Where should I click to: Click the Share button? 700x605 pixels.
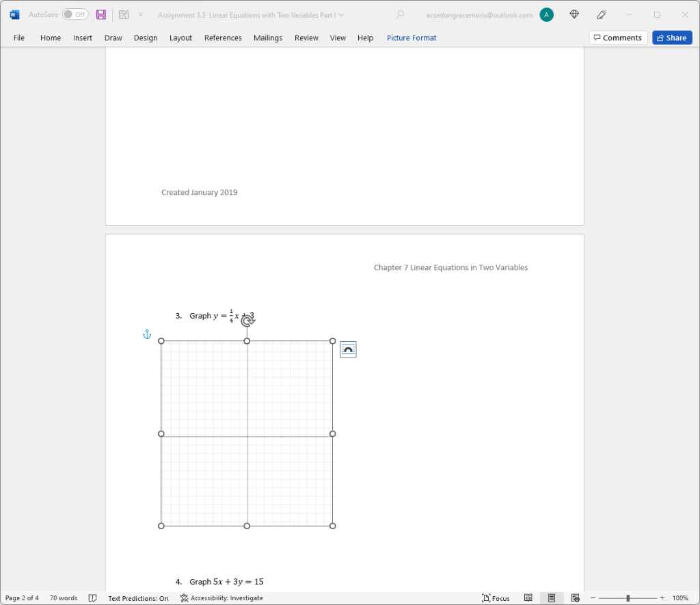pos(671,38)
